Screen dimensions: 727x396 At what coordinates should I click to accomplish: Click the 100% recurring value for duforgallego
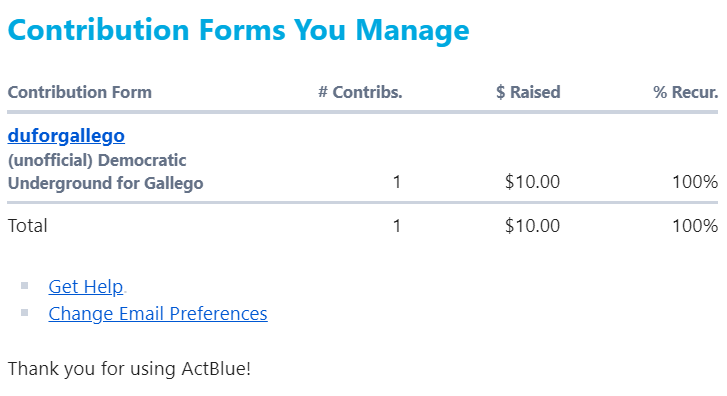tap(695, 182)
